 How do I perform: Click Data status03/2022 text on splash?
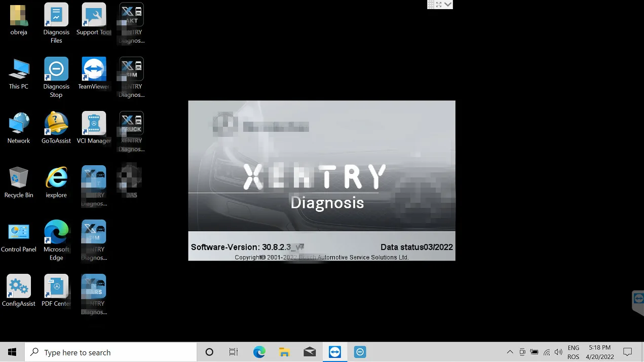(416, 247)
